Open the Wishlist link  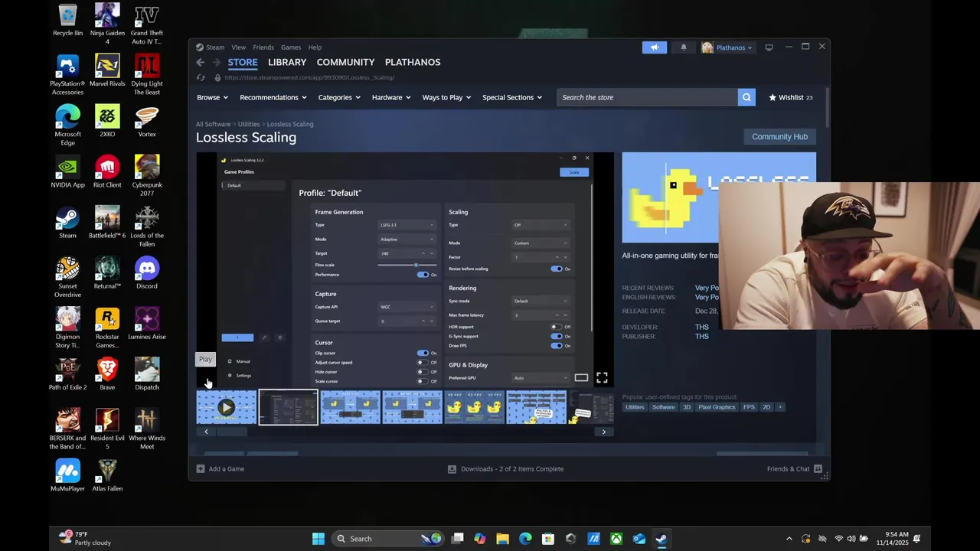(790, 97)
